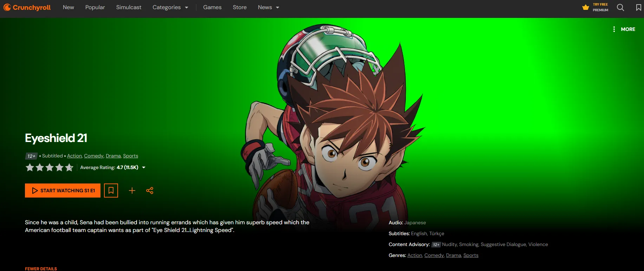Rate the show with the third star
Screen dimensions: 644x271
point(50,167)
